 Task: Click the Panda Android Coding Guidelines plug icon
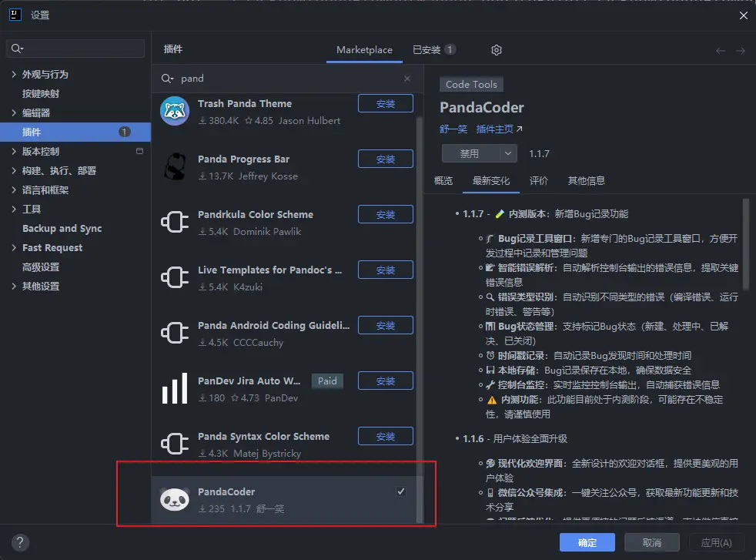pyautogui.click(x=175, y=333)
